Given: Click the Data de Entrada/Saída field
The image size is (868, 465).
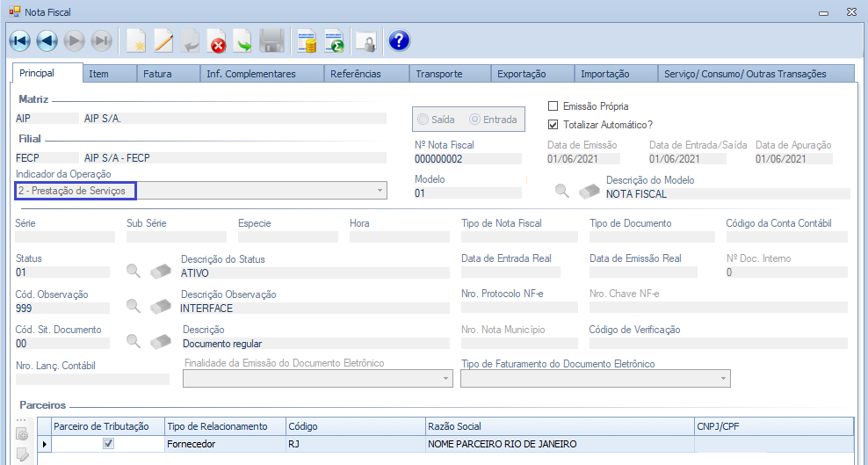Looking at the screenshot, I should [x=687, y=159].
